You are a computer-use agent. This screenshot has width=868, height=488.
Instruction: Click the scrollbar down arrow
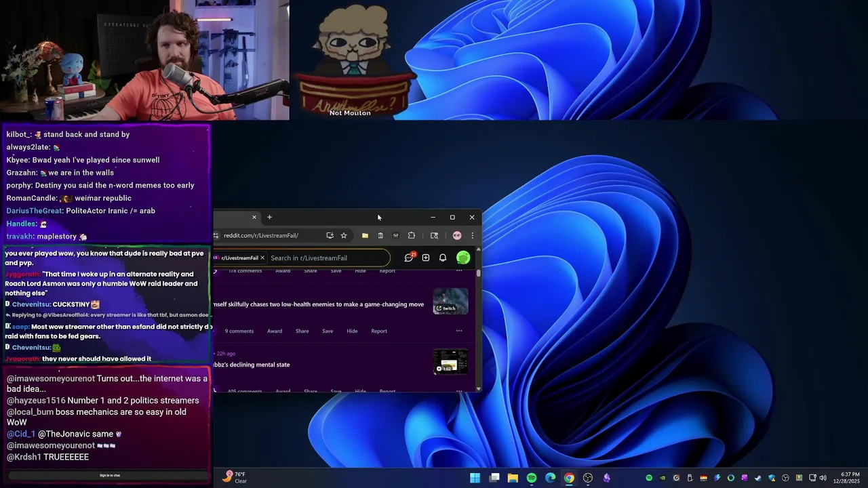coord(479,389)
